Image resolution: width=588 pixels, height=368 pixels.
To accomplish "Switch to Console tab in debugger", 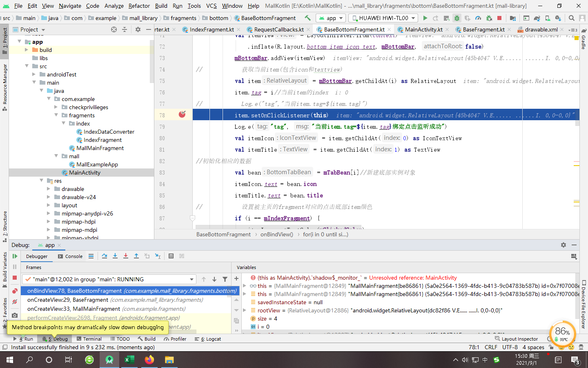I will click(70, 256).
